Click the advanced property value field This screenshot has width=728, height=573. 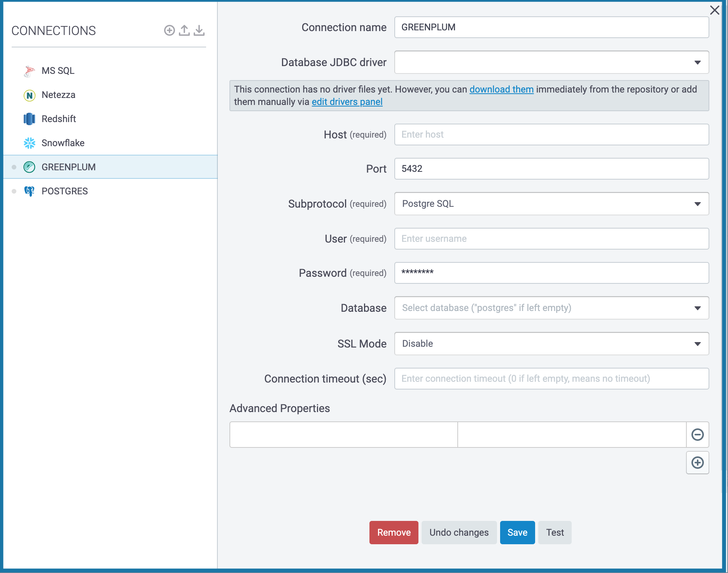pyautogui.click(x=572, y=435)
